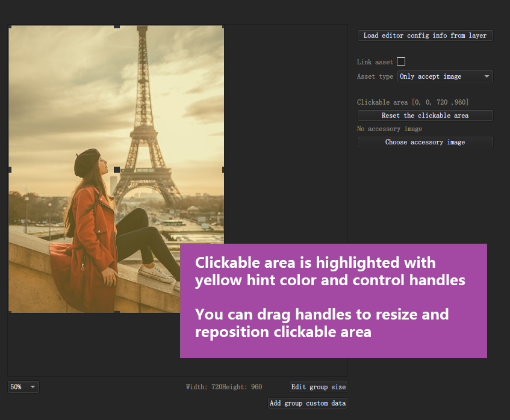Click the Clickable area coordinates text
This screenshot has height=420, width=510.
412,102
